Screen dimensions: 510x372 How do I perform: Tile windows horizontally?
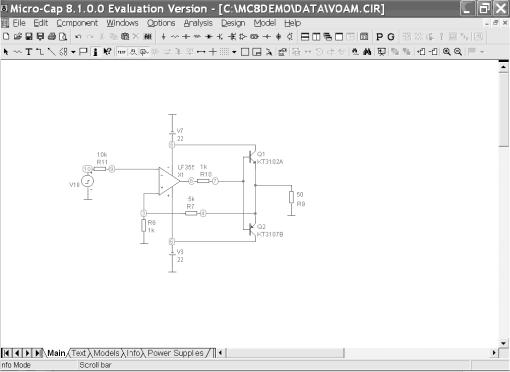point(305,37)
